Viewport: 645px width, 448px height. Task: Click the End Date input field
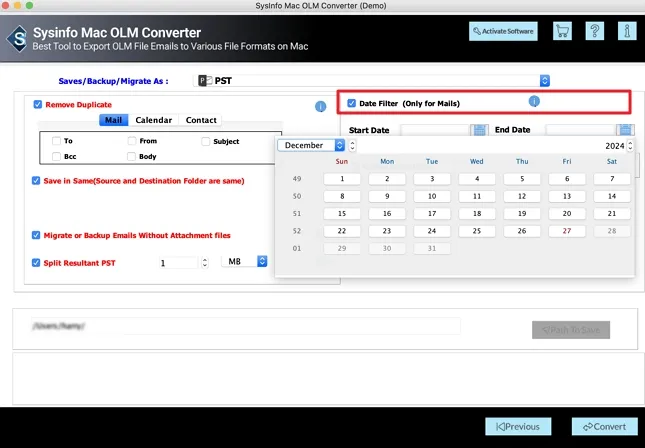coord(580,130)
